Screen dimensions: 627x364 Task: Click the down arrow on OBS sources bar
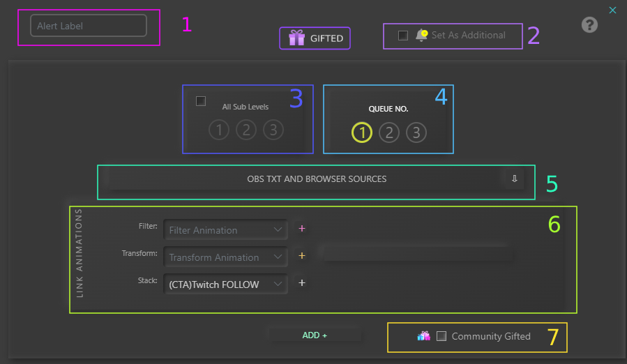(514, 179)
